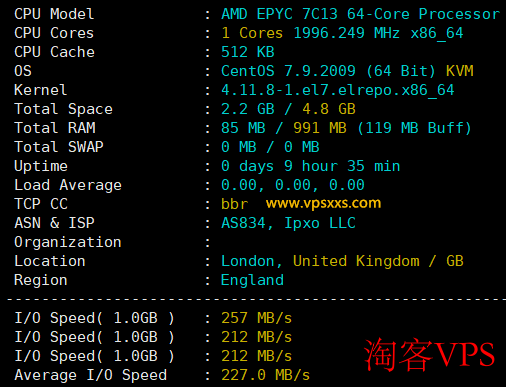Click the AS834, Ipxo LLC text

289,223
